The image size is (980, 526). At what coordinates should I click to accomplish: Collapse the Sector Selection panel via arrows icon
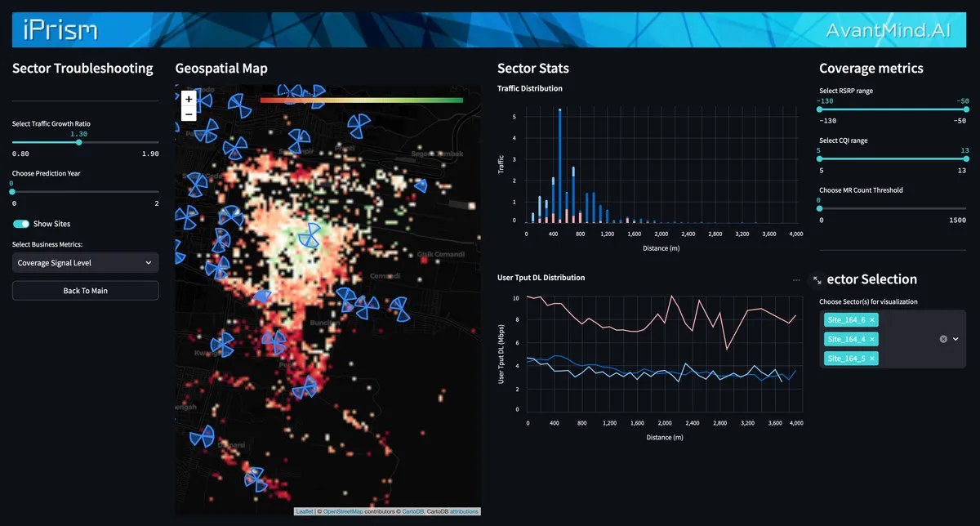817,279
